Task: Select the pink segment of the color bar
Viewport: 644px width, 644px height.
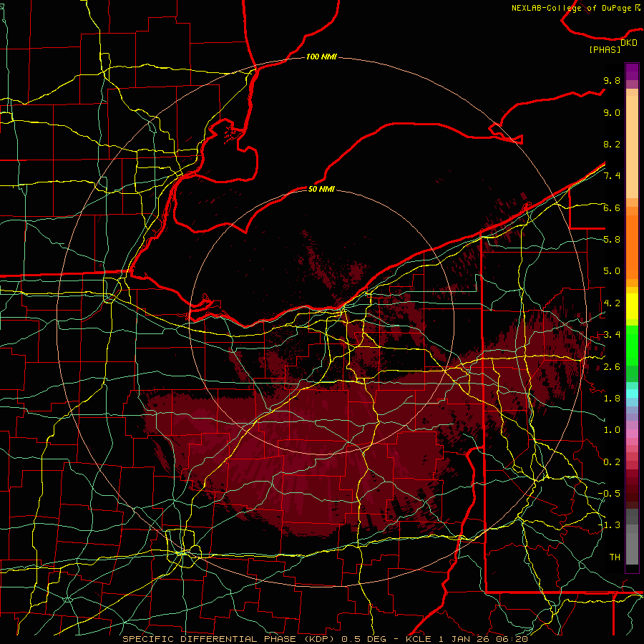Action: (632, 434)
